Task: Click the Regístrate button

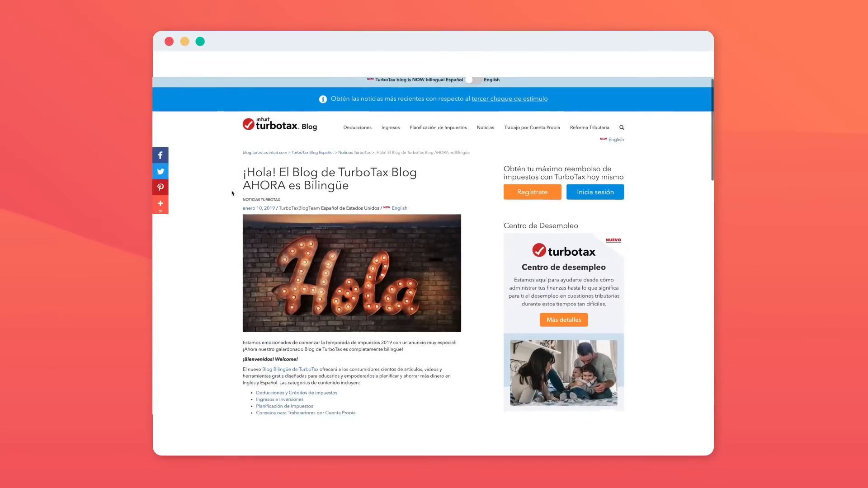Action: pyautogui.click(x=532, y=192)
